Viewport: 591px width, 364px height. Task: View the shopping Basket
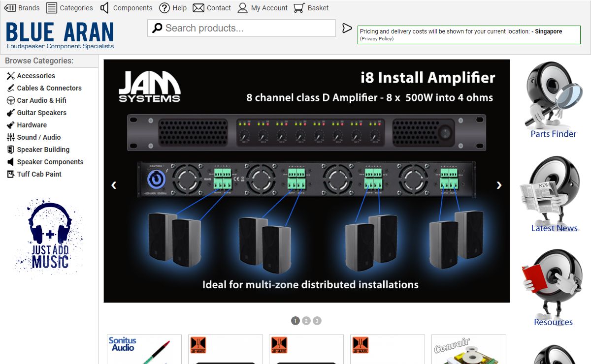(311, 8)
